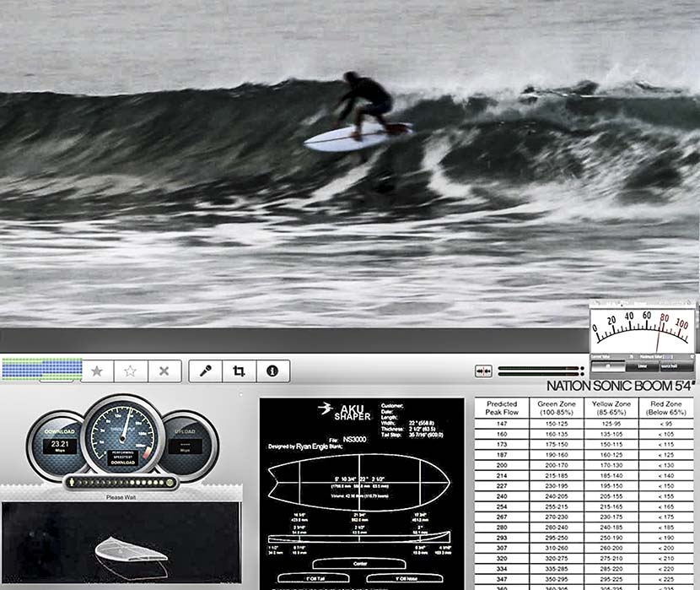This screenshot has height=590, width=700.
Task: Click the green zone cell 160-135
Action: 557,434
